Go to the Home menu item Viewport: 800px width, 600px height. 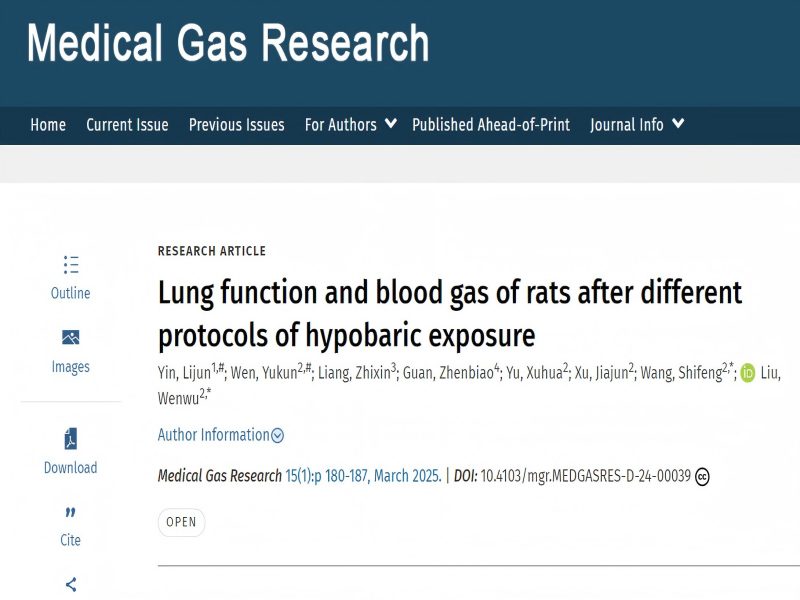coord(48,125)
